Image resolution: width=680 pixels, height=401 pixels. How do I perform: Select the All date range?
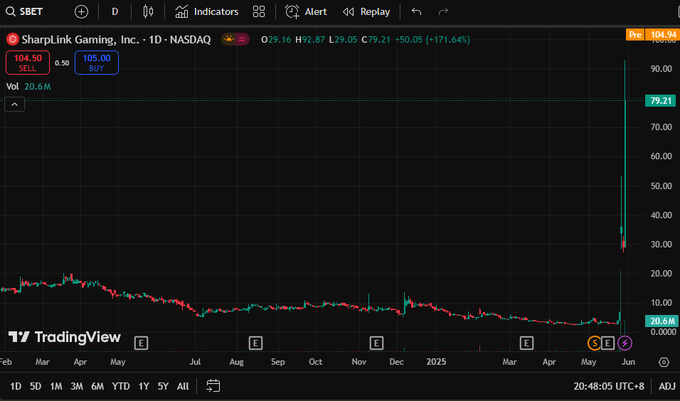pyautogui.click(x=183, y=386)
